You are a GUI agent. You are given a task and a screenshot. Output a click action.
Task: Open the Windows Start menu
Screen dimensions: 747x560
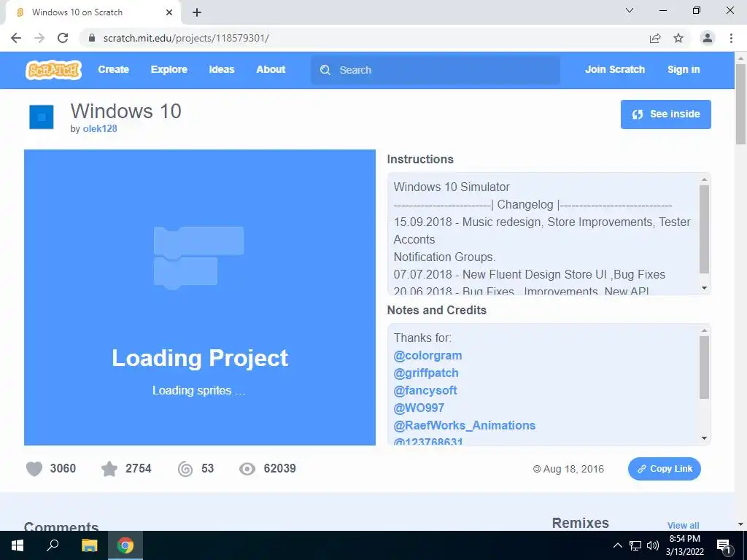18,545
